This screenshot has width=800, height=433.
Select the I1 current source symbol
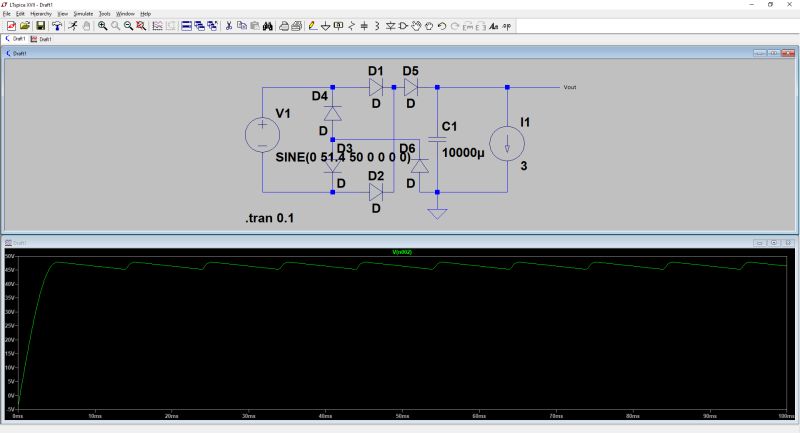coord(507,143)
